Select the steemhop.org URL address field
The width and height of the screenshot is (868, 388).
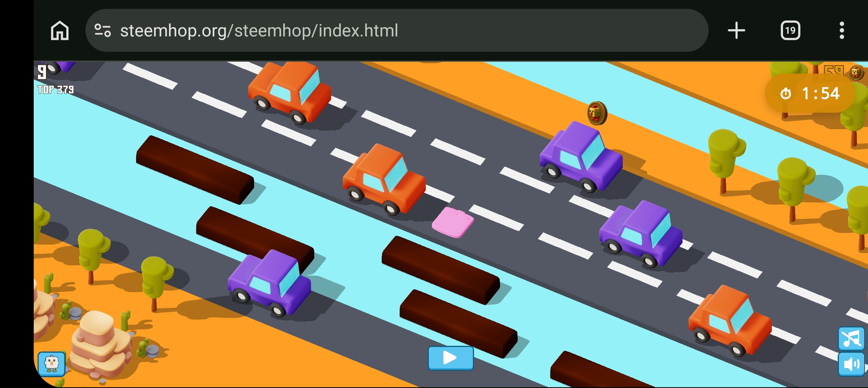point(397,30)
